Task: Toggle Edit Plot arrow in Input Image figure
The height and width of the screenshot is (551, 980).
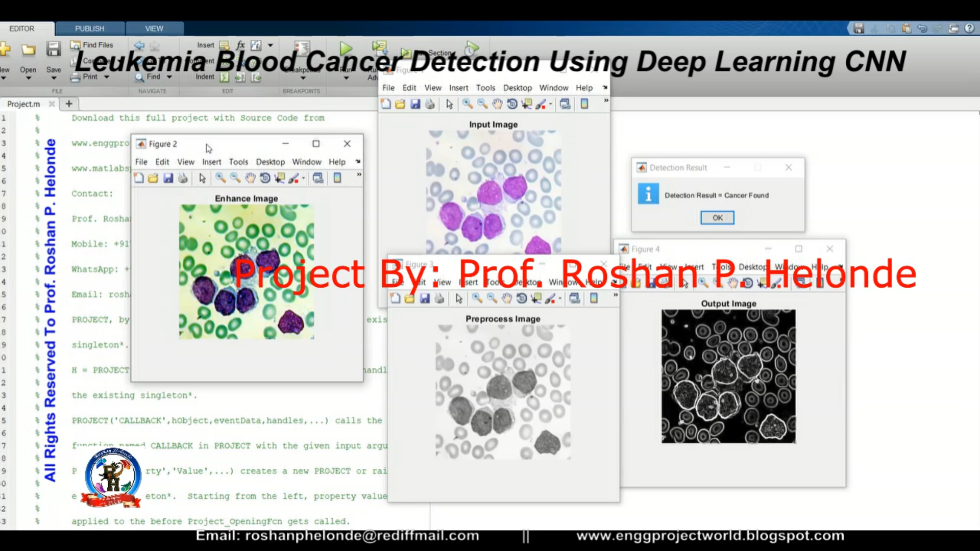Action: (x=449, y=104)
